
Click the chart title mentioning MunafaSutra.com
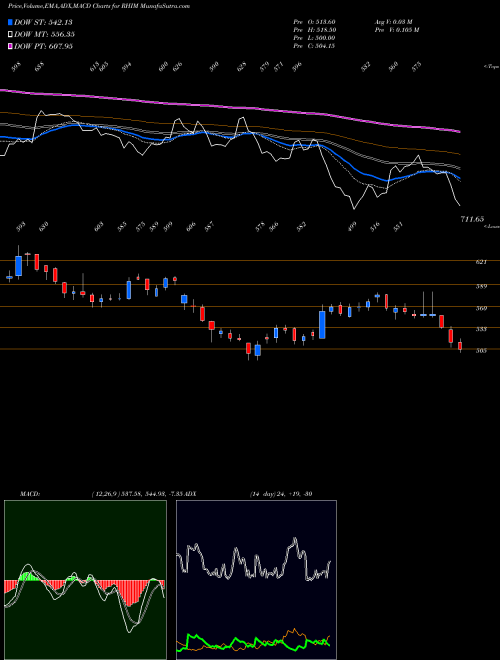[x=99, y=6]
